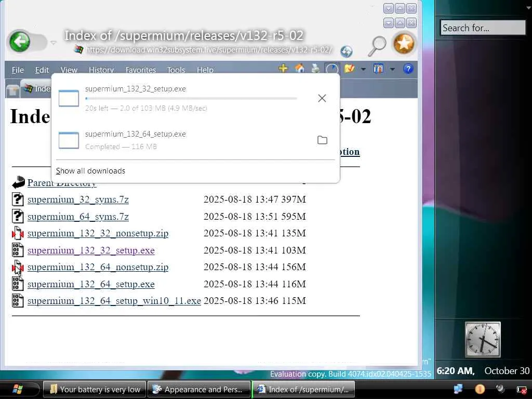This screenshot has height=399, width=532.
Task: Click the URL in the address bar
Action: point(209,50)
